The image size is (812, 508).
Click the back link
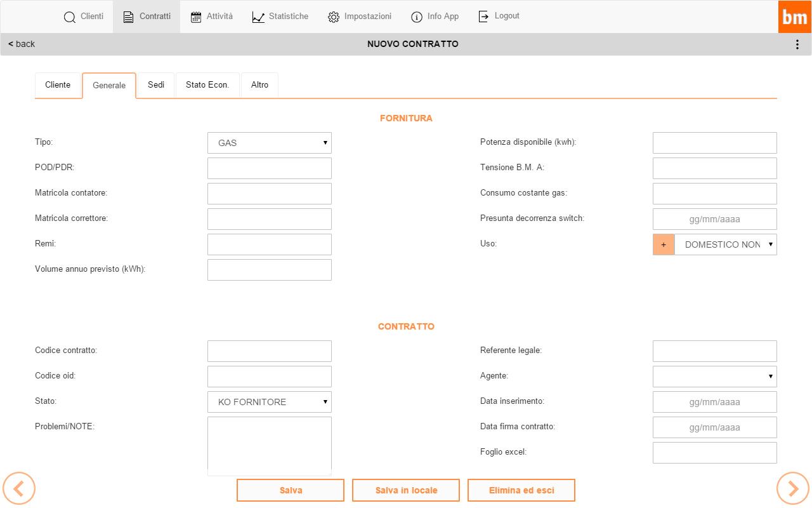(22, 44)
